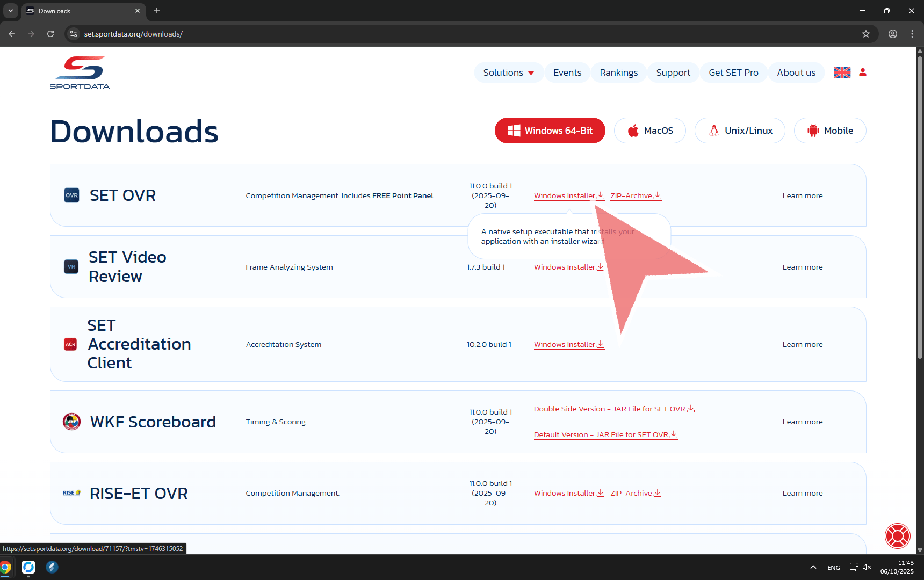Click the SET OVR product icon
The image size is (924, 580).
pyautogui.click(x=71, y=195)
